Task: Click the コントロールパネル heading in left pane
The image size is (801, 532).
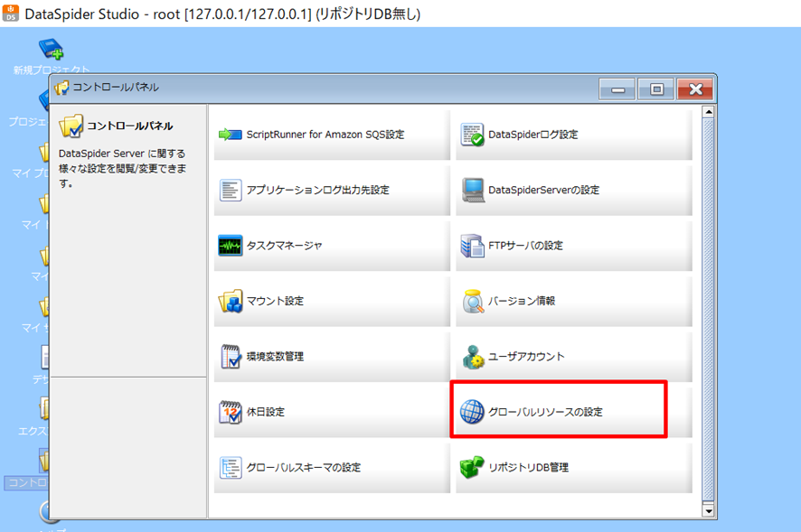Action: (x=130, y=126)
